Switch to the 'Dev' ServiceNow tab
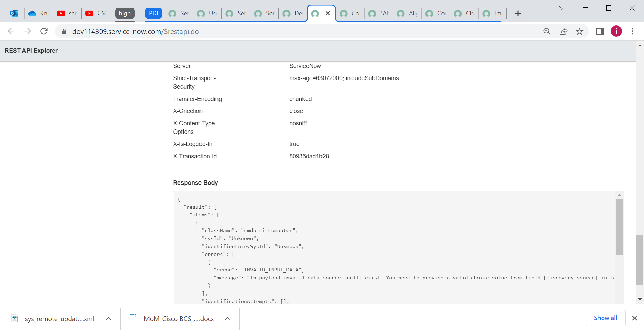The height and width of the screenshot is (333, 644). point(293,13)
